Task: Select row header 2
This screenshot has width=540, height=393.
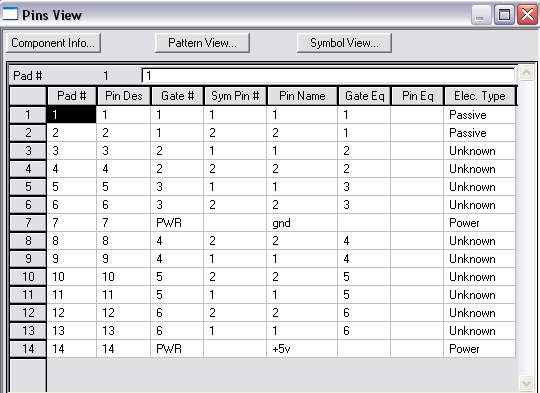Action: [28, 133]
